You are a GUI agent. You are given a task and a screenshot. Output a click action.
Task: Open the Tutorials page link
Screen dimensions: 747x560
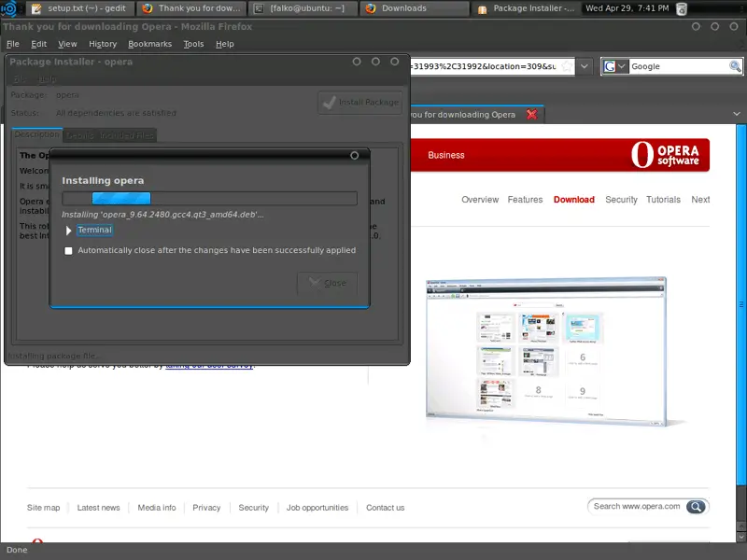click(663, 200)
